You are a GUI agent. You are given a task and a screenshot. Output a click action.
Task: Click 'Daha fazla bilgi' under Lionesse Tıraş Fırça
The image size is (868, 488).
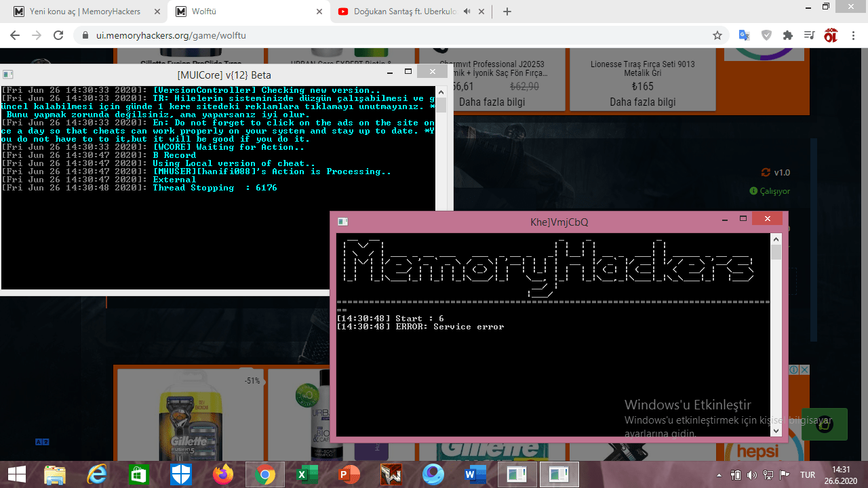click(x=643, y=102)
